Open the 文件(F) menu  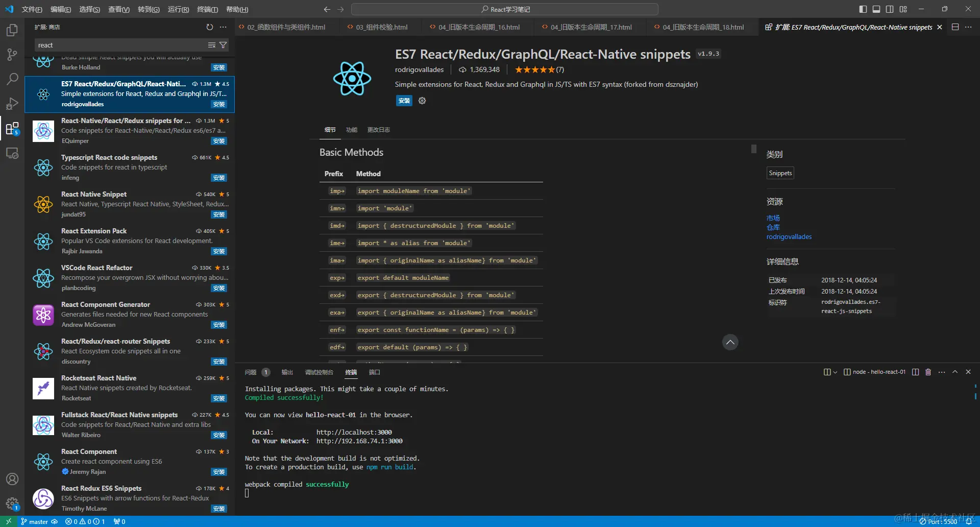pos(32,9)
